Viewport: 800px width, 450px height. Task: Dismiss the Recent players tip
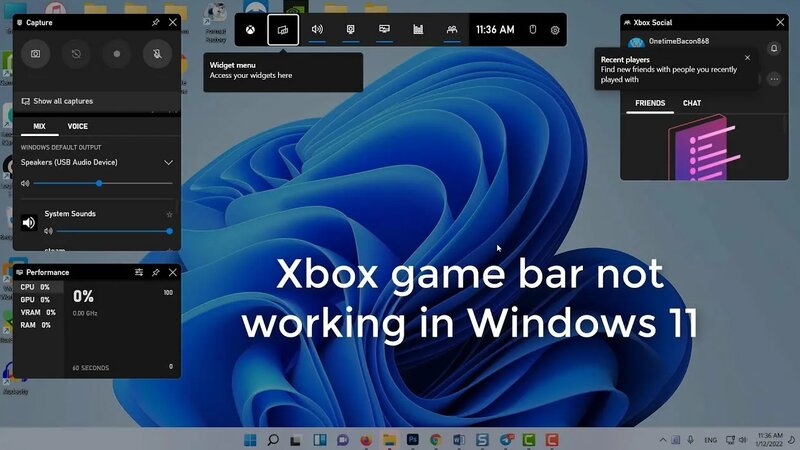(x=747, y=58)
